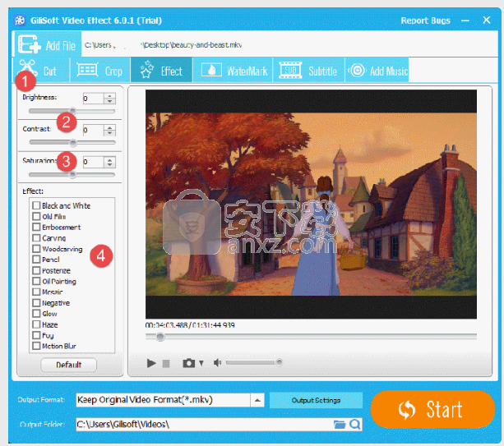Mute audio with speaker icon
The width and height of the screenshot is (504, 446).
point(218,362)
